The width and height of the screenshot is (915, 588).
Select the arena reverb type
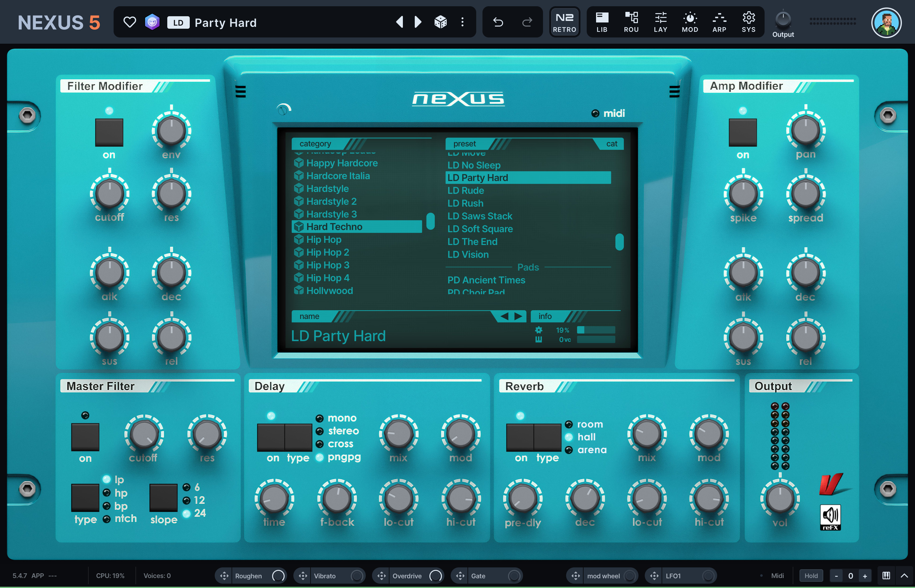[569, 450]
